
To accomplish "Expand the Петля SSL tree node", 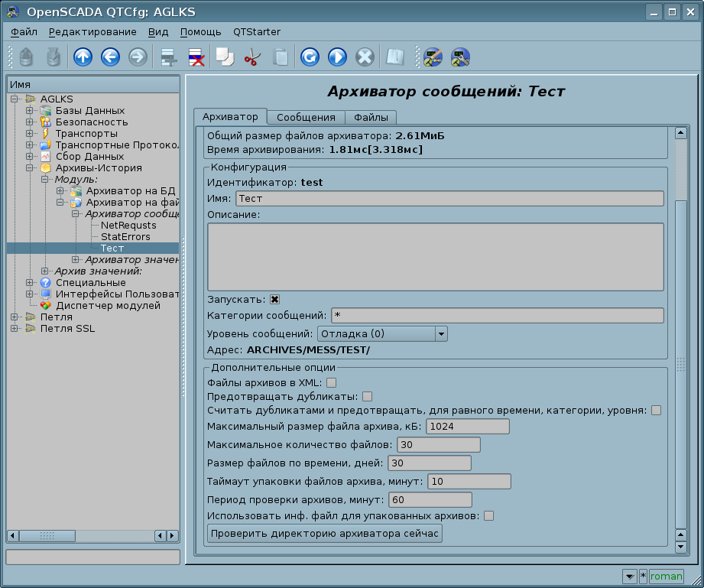I will click(x=15, y=329).
